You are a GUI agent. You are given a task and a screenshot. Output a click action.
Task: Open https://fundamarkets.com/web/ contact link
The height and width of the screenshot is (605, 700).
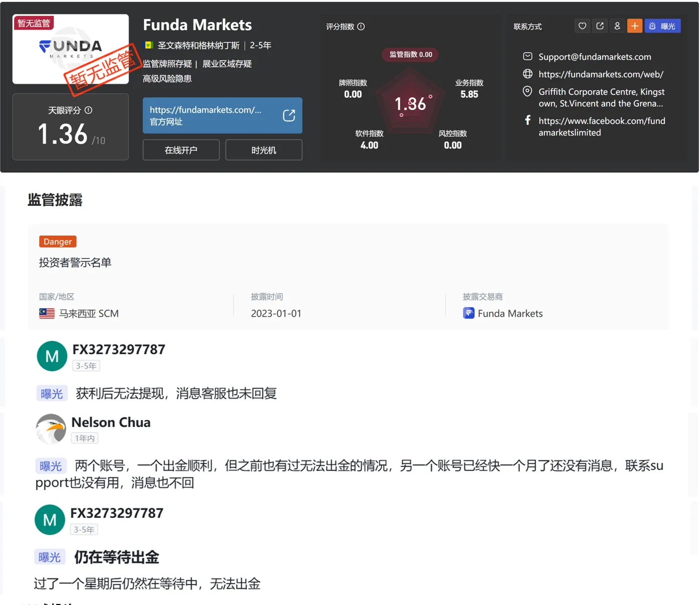(601, 74)
